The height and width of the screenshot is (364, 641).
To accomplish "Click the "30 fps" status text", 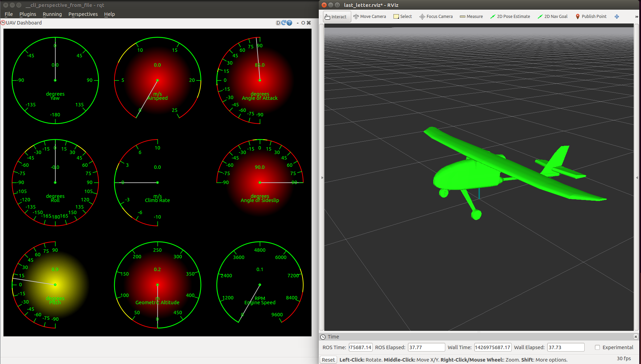I will click(x=624, y=358).
